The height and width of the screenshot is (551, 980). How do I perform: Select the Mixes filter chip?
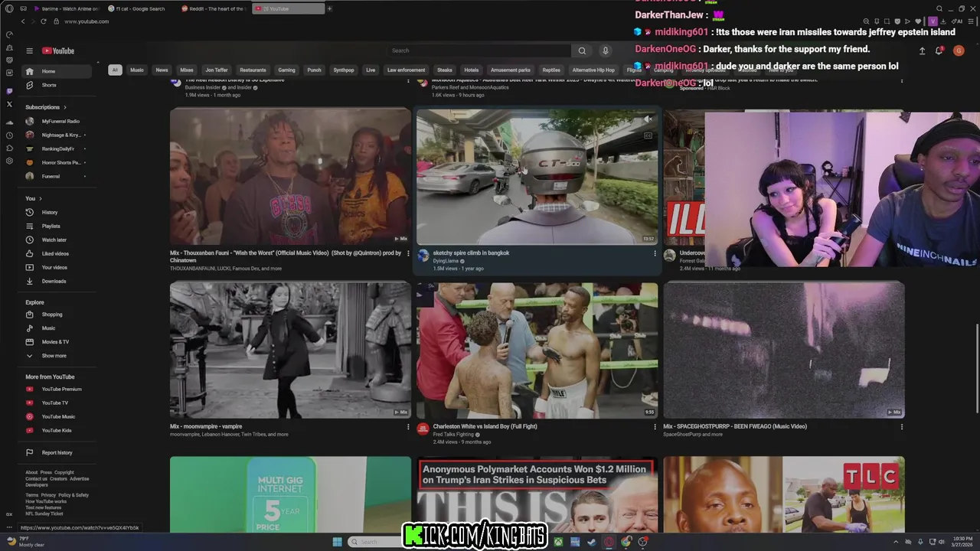(186, 70)
